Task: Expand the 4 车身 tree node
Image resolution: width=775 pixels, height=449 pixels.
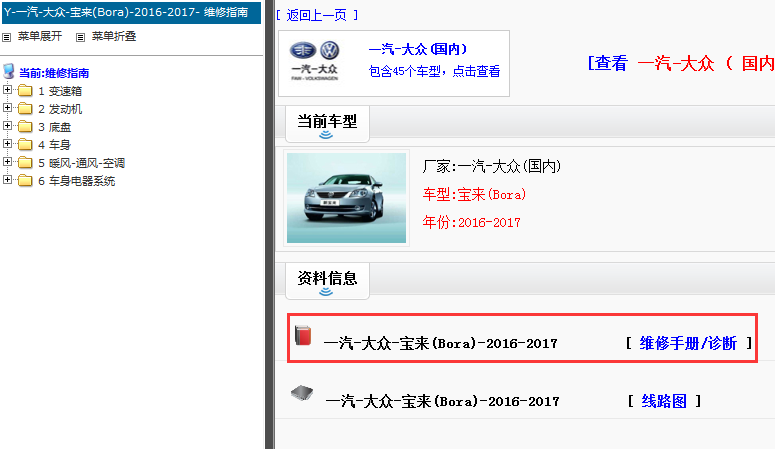Action: (7, 143)
